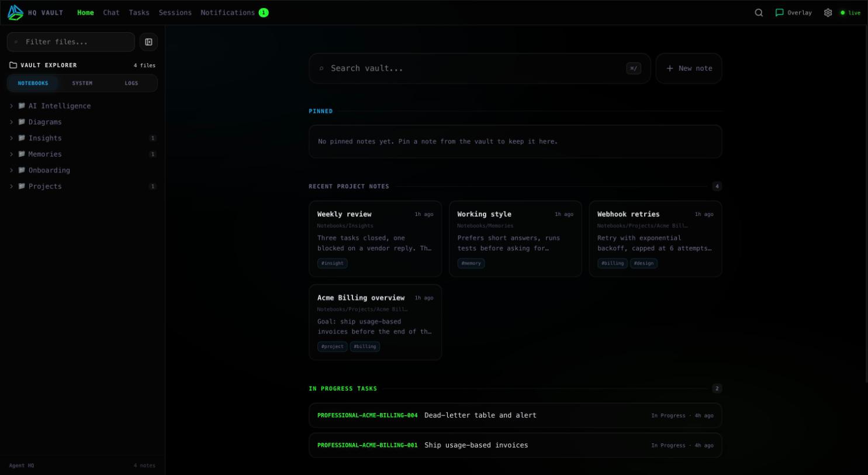Image resolution: width=868 pixels, height=475 pixels.
Task: Collapse sidebar with the panel toggle icon
Action: (148, 42)
